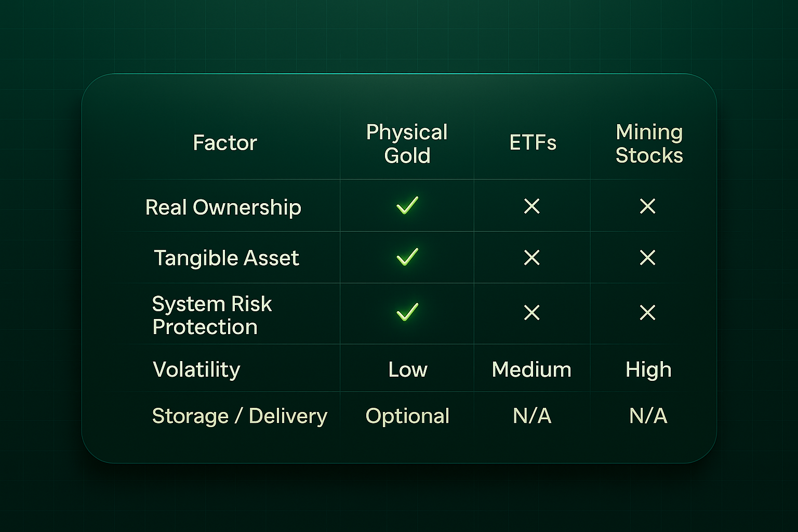Click the Physical Gold Tangible Asset checkmark
Viewport: 798px width, 532px height.
(407, 257)
